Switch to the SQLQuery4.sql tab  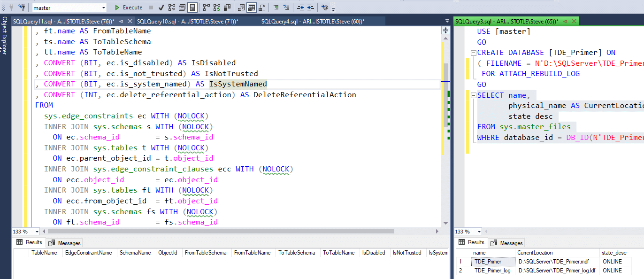(x=313, y=21)
